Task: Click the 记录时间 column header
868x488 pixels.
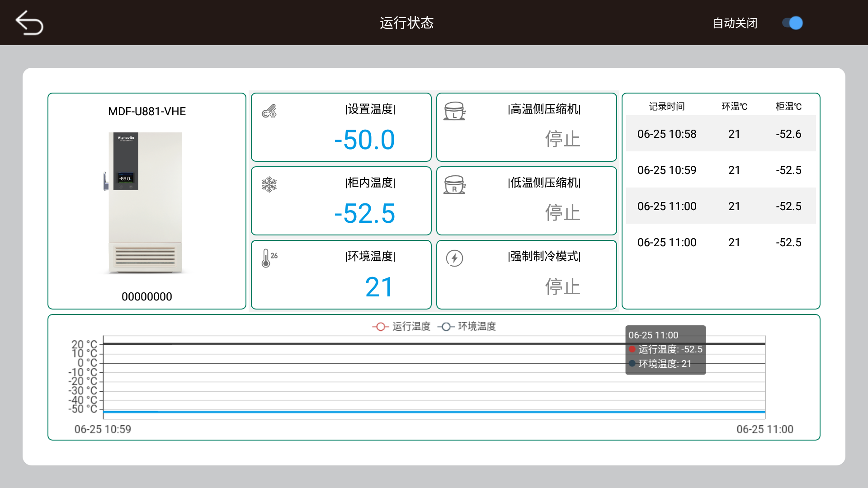Action: [667, 106]
